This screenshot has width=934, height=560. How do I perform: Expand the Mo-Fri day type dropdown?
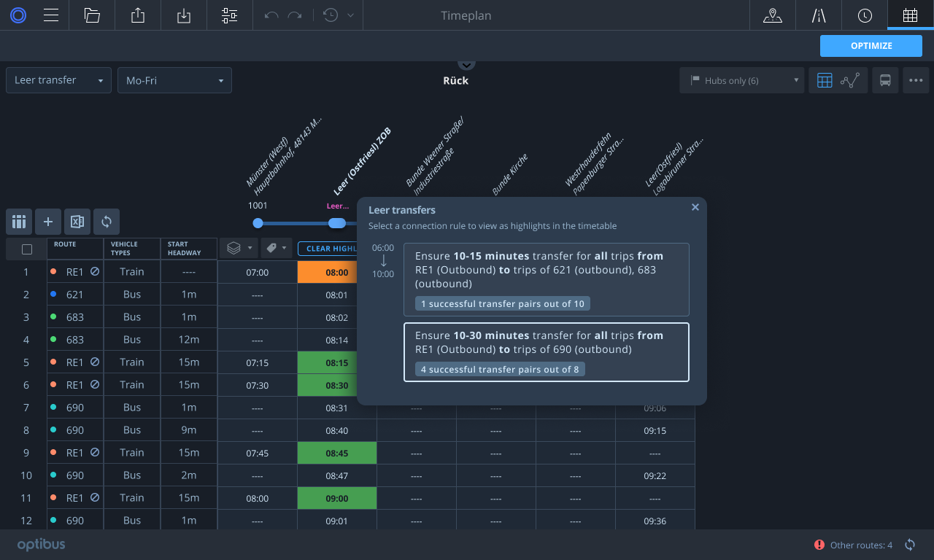[x=174, y=80]
